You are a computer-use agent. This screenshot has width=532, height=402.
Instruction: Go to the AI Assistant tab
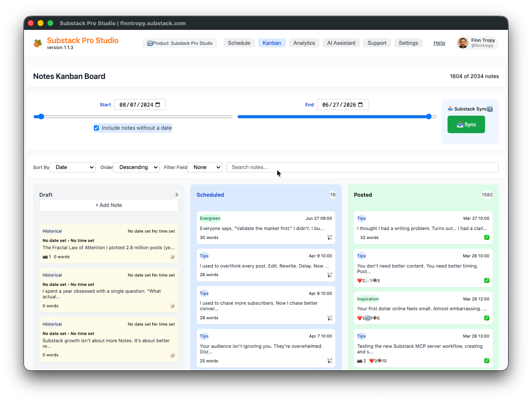pyautogui.click(x=341, y=43)
